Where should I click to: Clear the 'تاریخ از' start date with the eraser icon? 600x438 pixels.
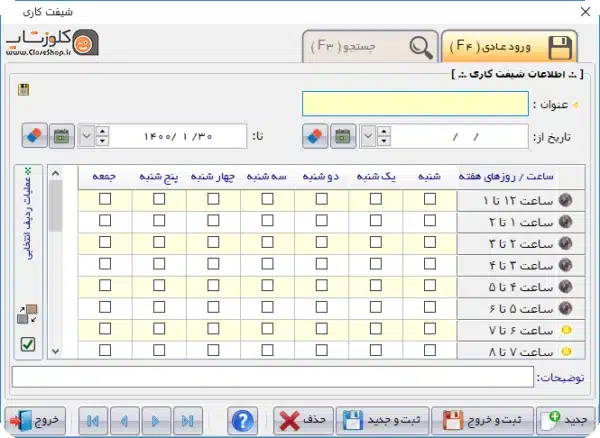pyautogui.click(x=315, y=136)
